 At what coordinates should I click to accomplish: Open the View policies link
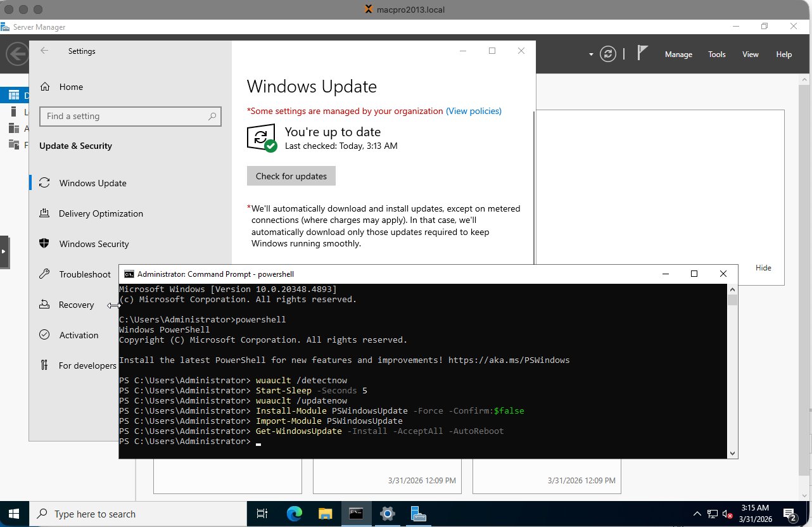tap(473, 111)
